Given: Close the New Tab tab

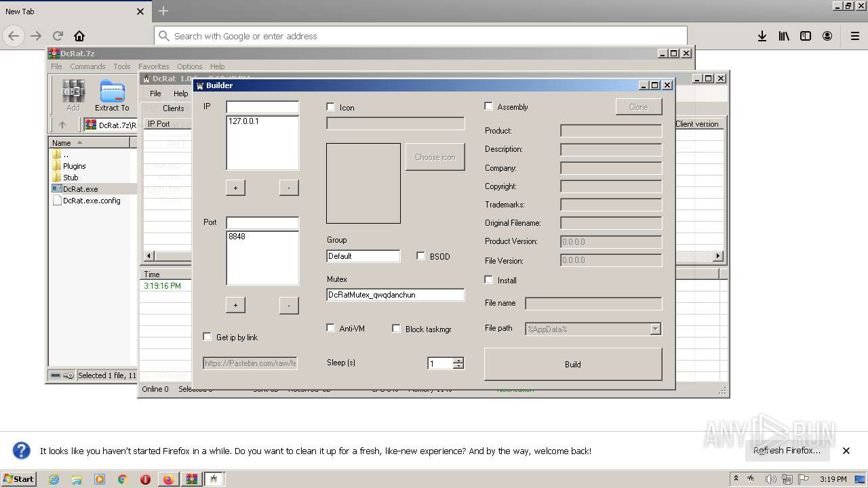Looking at the screenshot, I should pos(140,12).
